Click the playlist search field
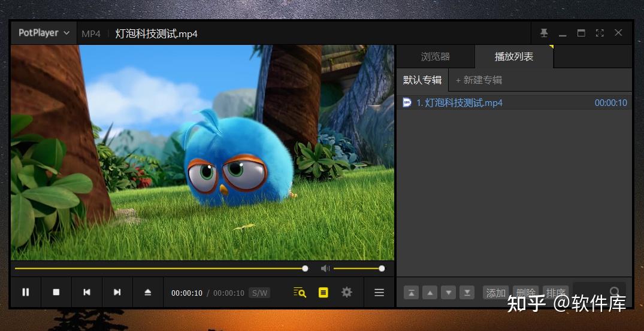This screenshot has width=644, height=331. tap(599, 292)
